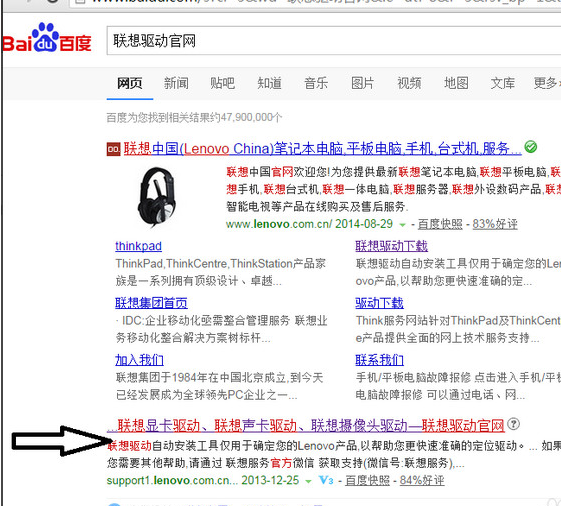Select the 网页 tab
This screenshot has width=577, height=506.
(x=130, y=83)
